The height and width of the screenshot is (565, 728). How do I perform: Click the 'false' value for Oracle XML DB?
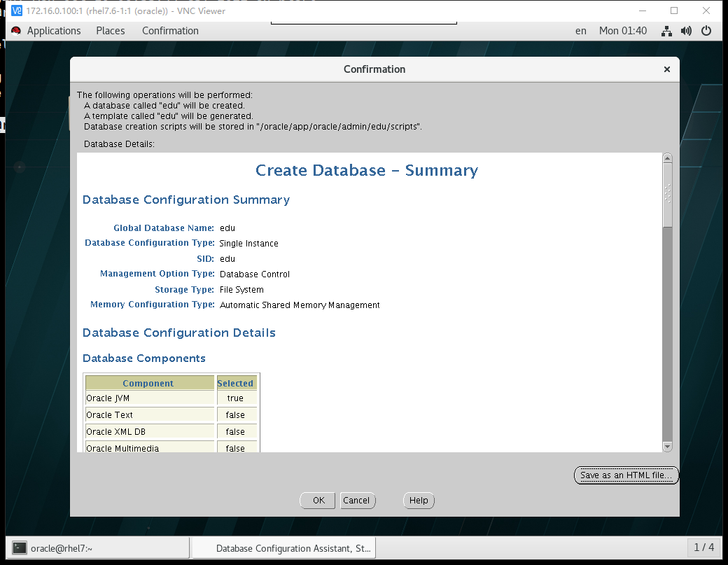(235, 431)
